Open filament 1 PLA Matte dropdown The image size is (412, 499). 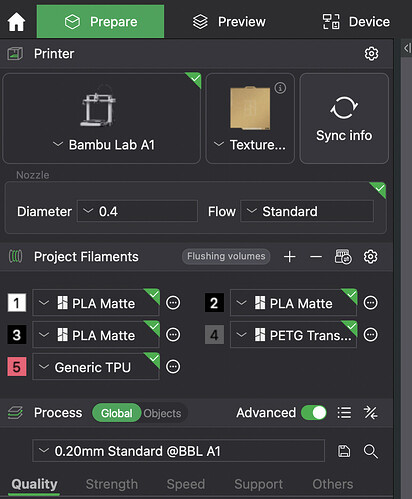tap(96, 303)
